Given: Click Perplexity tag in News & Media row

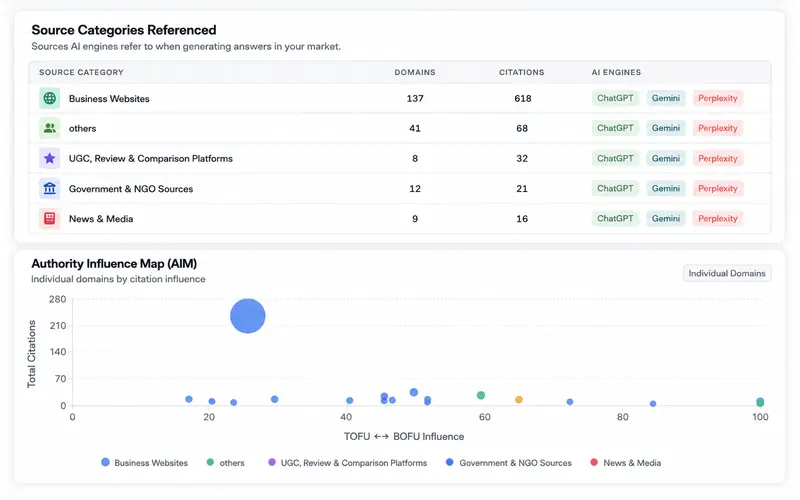Looking at the screenshot, I should click(x=717, y=218).
